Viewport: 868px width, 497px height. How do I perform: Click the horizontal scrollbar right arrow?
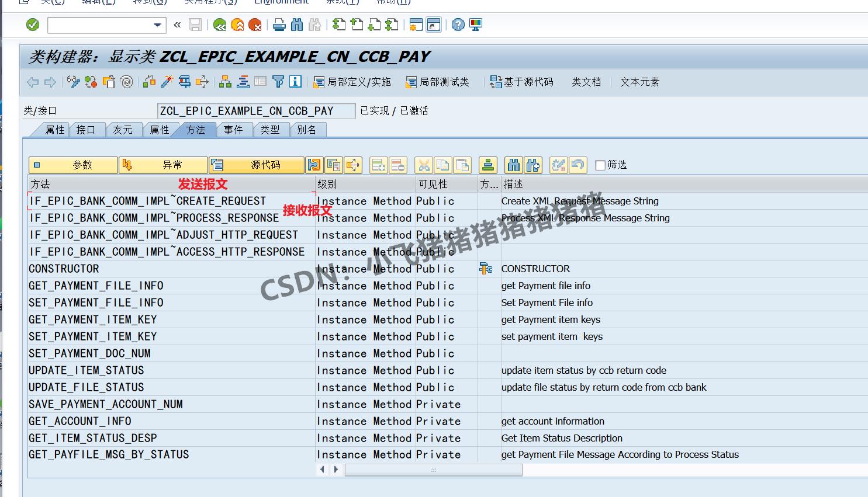[336, 469]
